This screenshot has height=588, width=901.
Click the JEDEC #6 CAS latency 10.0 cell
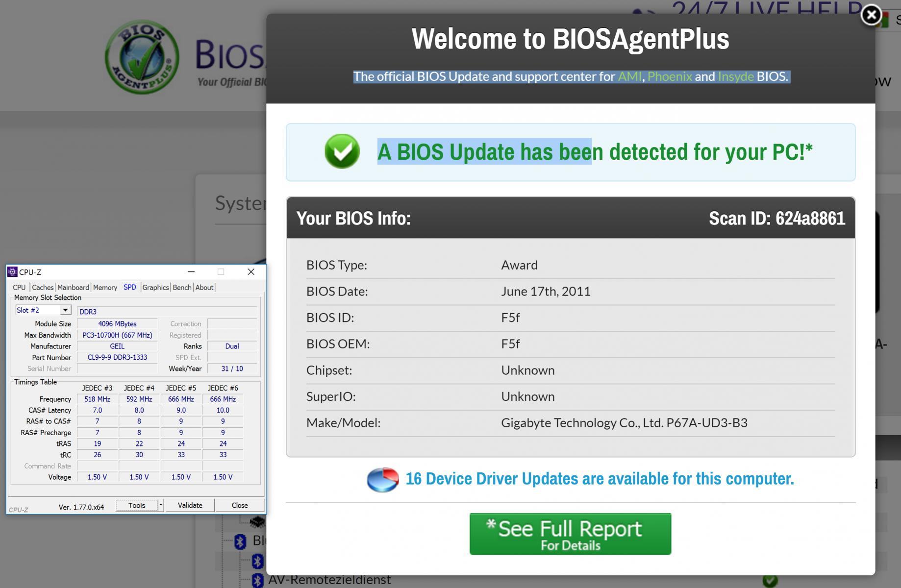(223, 411)
